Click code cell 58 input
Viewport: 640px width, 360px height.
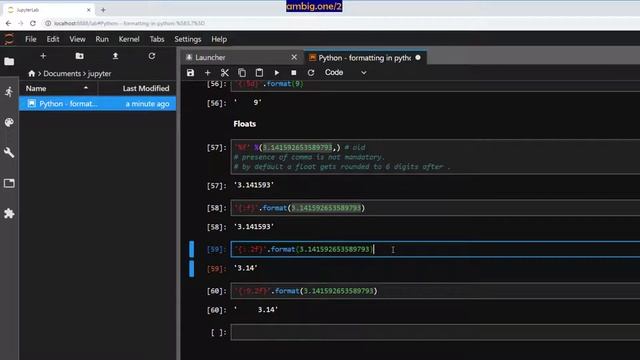point(435,208)
